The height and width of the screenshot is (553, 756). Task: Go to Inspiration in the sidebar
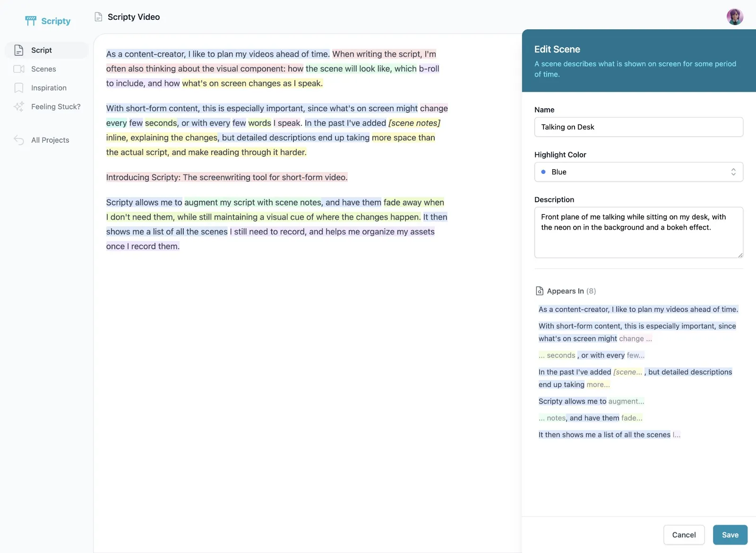49,88
